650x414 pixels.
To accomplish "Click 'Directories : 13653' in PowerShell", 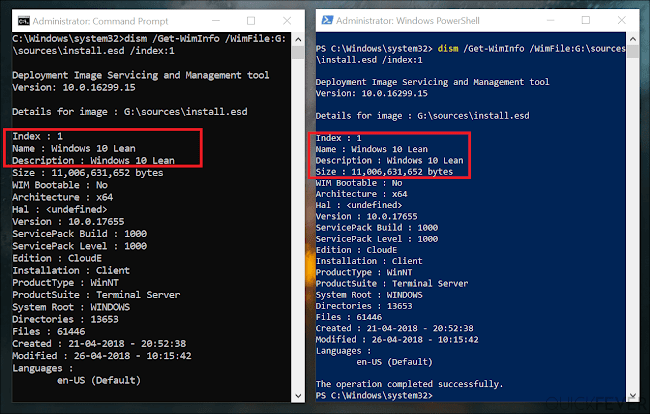I will pos(364,306).
